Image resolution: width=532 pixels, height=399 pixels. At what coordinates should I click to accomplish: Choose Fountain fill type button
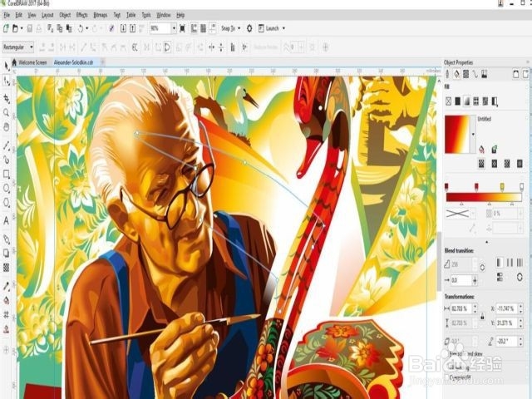tap(467, 101)
